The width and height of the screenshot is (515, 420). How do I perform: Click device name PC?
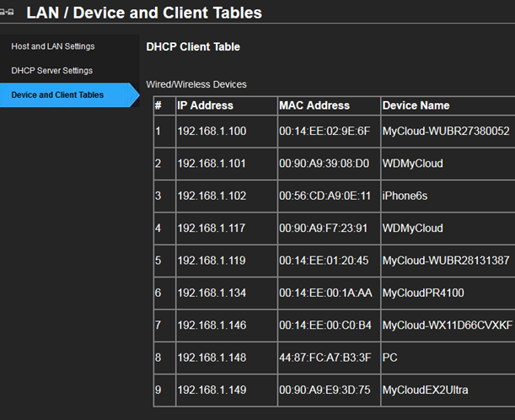(390, 358)
